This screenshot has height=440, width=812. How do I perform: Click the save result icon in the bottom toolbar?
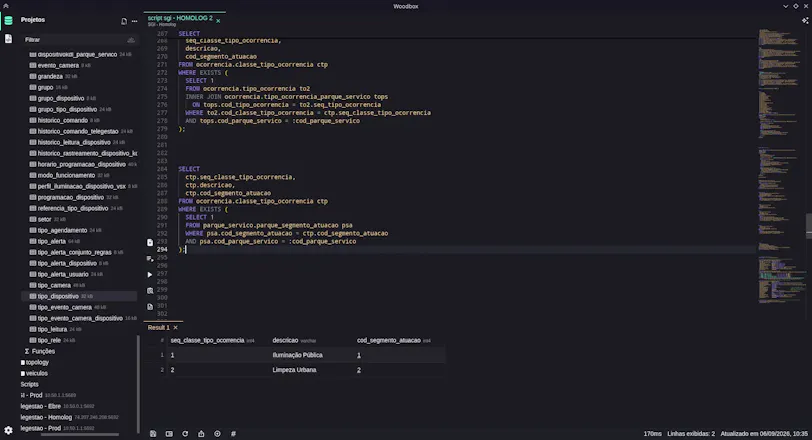[x=153, y=434]
